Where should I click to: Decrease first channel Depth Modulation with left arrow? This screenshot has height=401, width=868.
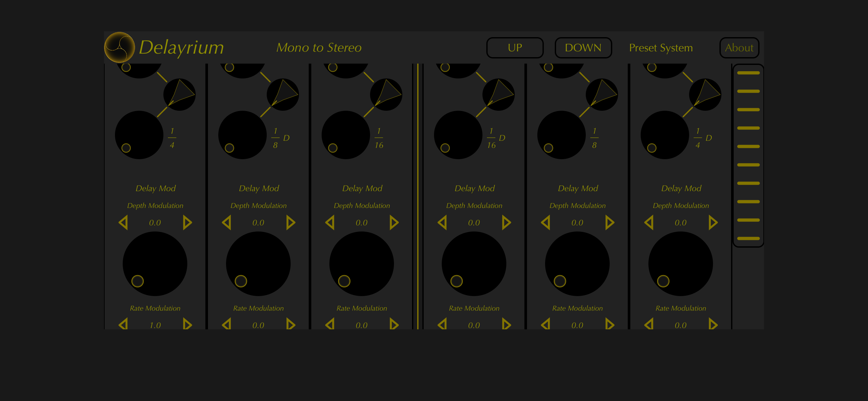[123, 223]
